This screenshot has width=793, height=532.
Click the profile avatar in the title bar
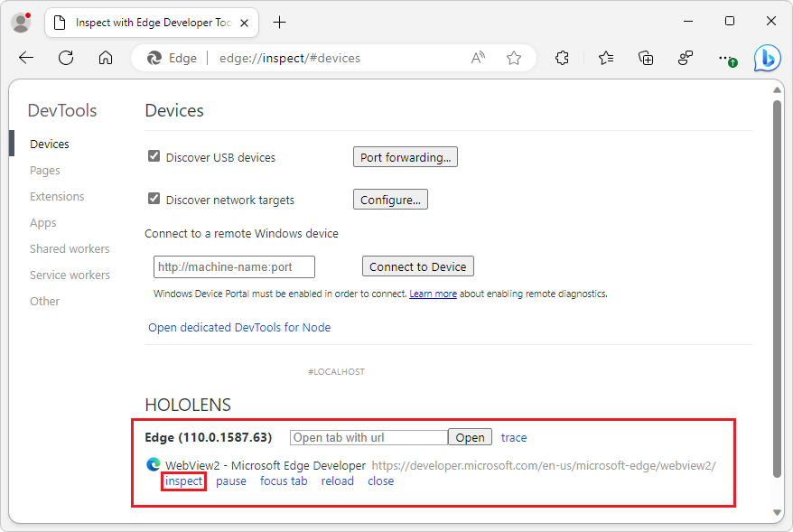(20, 21)
